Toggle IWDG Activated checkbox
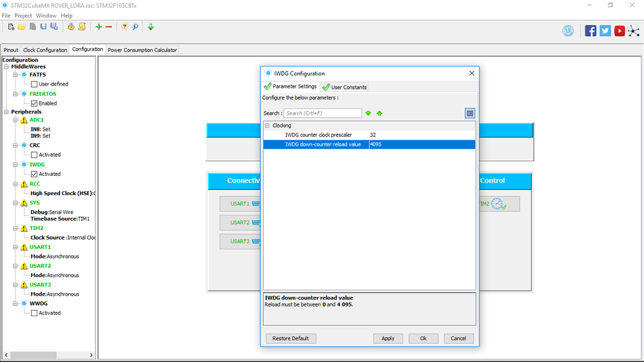The height and width of the screenshot is (362, 644). click(x=34, y=174)
